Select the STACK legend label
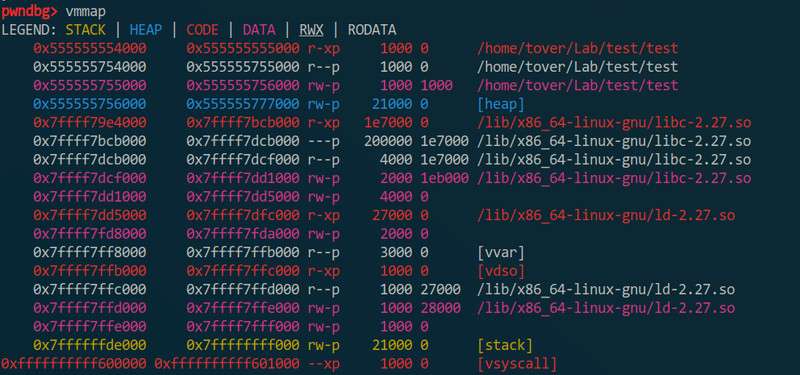The height and width of the screenshot is (375, 800). coord(86,30)
